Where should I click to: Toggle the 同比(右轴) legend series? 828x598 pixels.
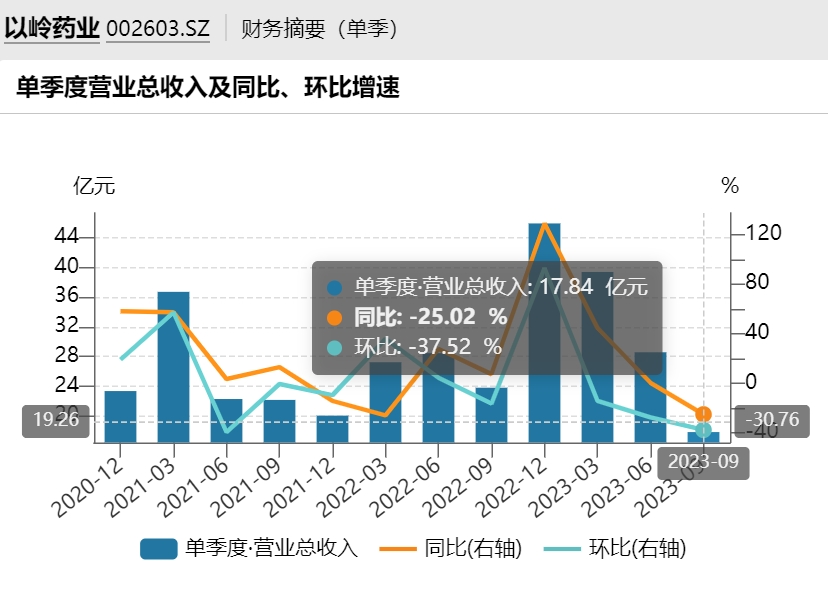tap(457, 548)
